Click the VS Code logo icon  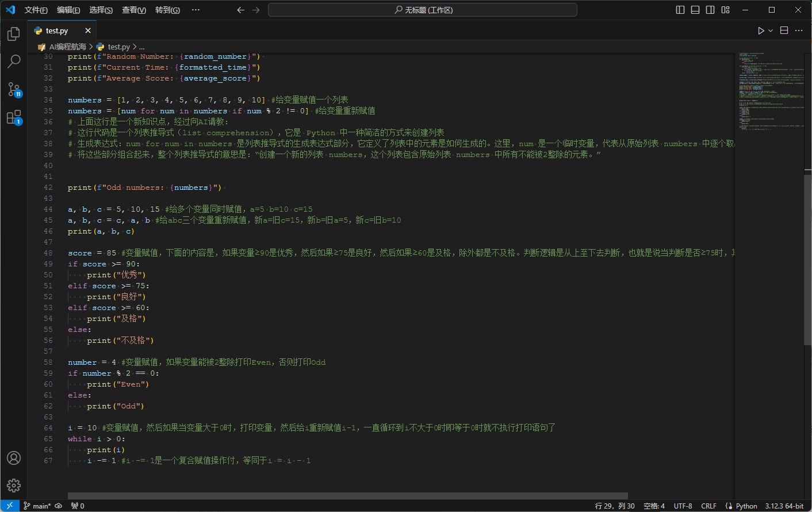(x=10, y=10)
